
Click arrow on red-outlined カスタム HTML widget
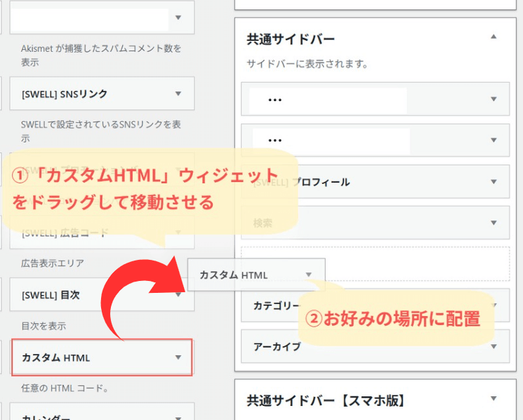[178, 357]
